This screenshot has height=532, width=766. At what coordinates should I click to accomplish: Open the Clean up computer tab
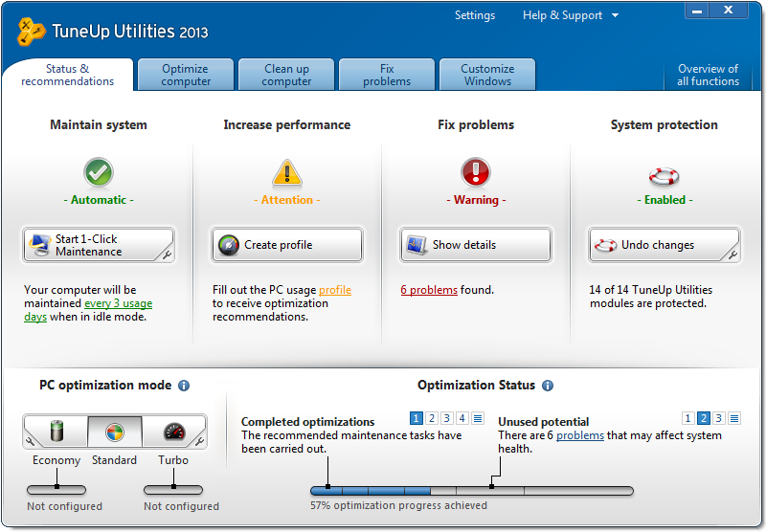pos(286,75)
